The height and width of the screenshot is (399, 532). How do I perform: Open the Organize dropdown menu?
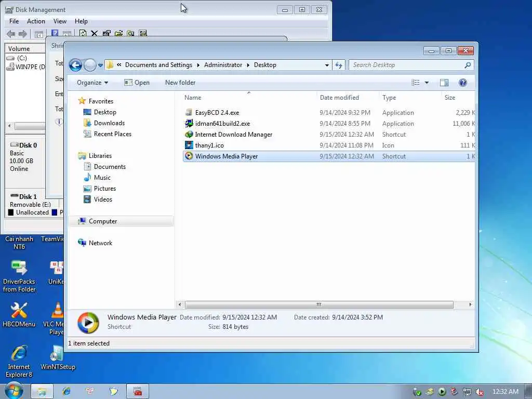click(x=92, y=83)
